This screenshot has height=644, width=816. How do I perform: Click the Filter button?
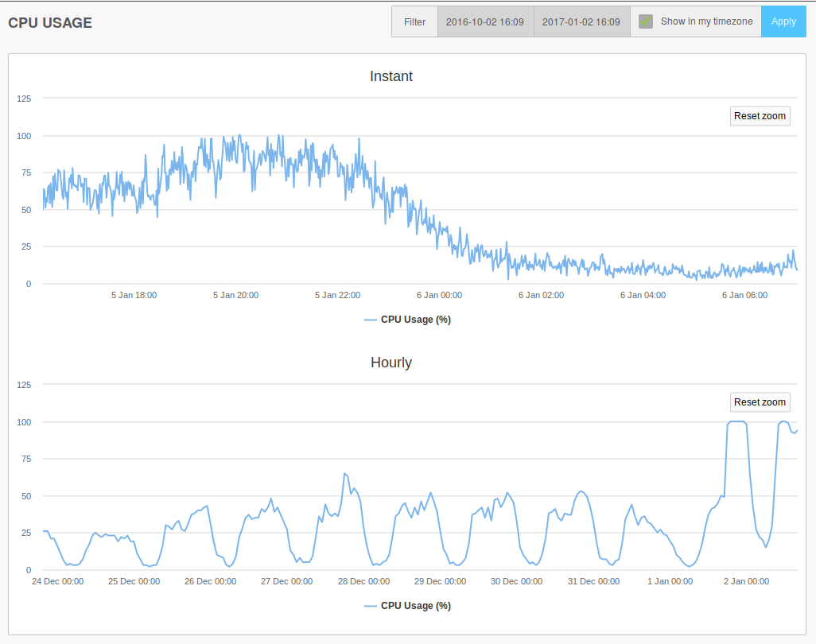(x=414, y=21)
